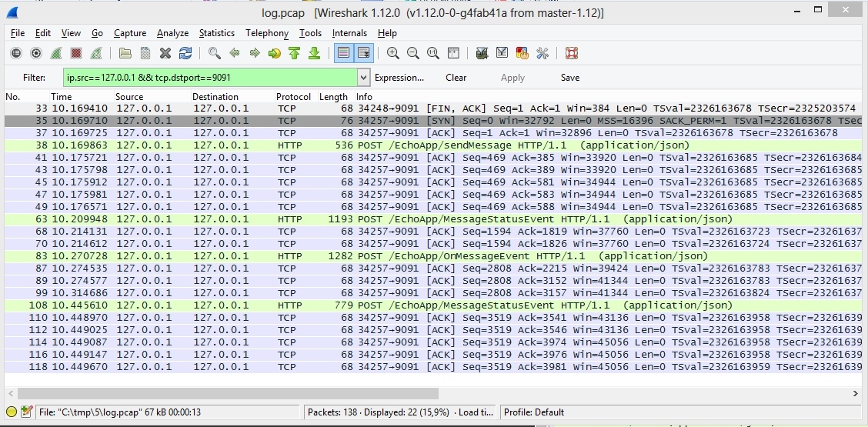This screenshot has height=427, width=868.
Task: Toggle packet list colorization
Action: (343, 53)
